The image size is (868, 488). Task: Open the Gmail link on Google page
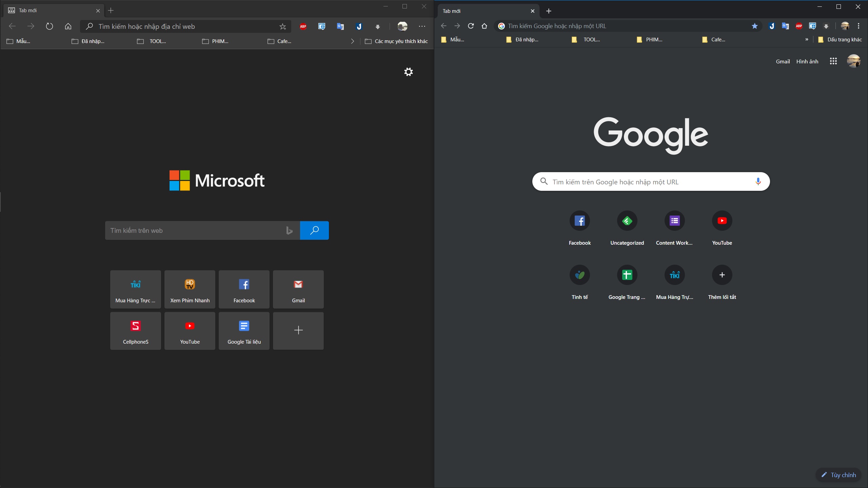[783, 61]
